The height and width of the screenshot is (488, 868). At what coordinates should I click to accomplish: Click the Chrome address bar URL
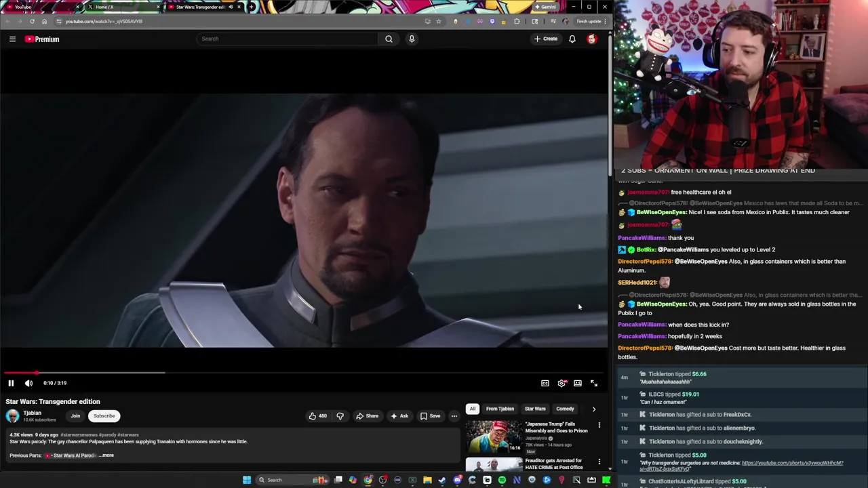[104, 21]
